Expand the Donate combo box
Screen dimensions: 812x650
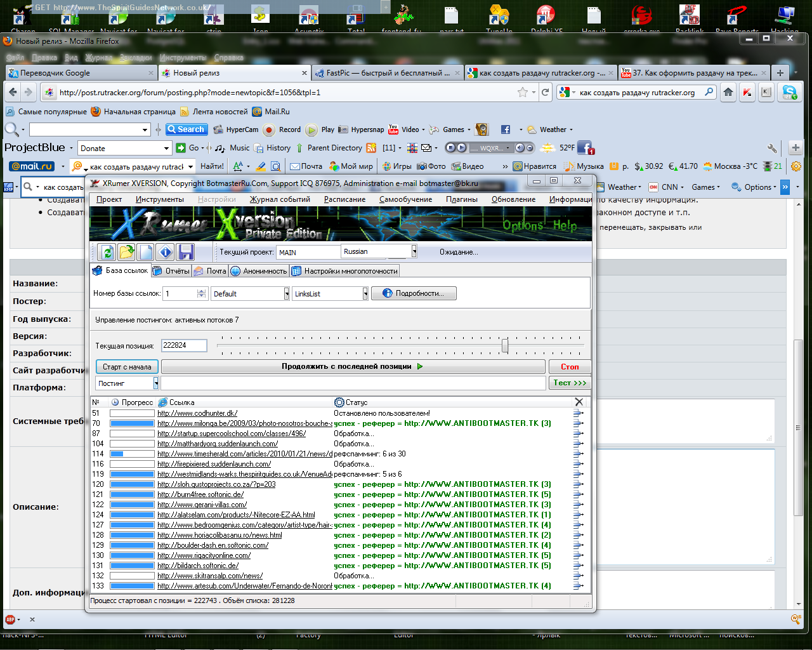click(x=166, y=148)
